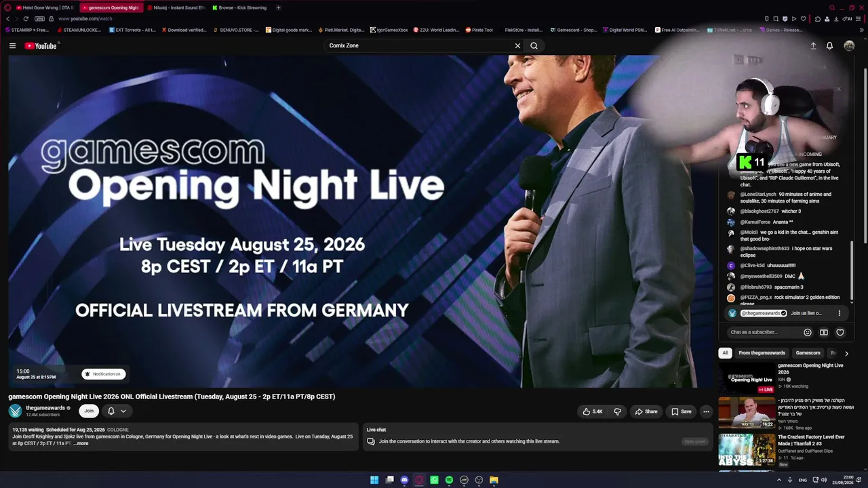Screen dimensions: 868x488
Task: Join thegameawards channel membership
Action: (x=89, y=411)
